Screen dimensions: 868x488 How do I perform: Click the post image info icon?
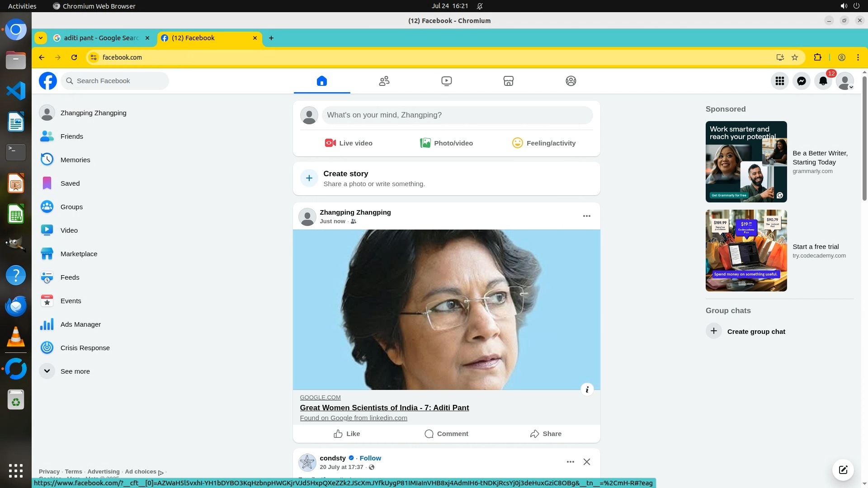(x=587, y=389)
